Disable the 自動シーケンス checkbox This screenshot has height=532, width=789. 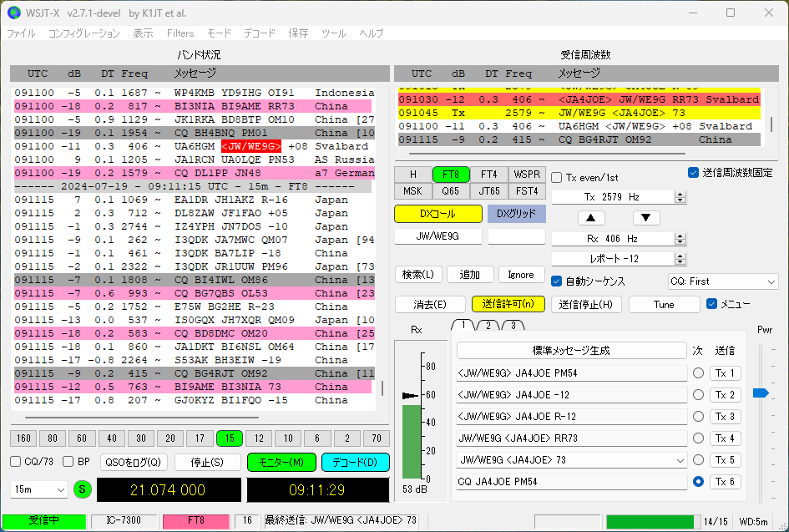point(557,281)
